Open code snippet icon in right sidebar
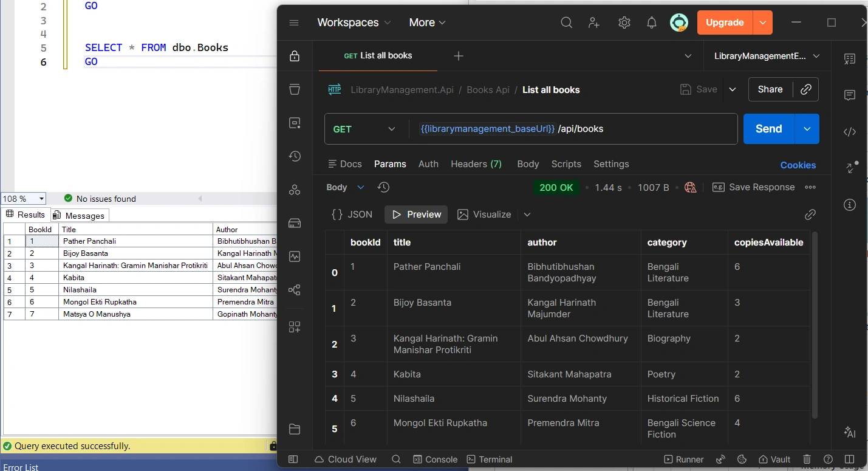This screenshot has height=471, width=868. (850, 132)
